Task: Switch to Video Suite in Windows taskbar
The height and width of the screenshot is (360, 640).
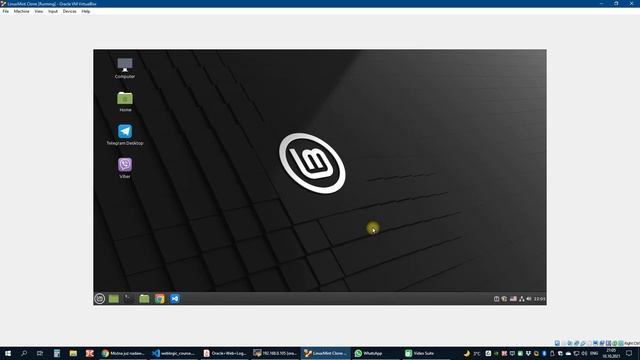Action: point(427,353)
